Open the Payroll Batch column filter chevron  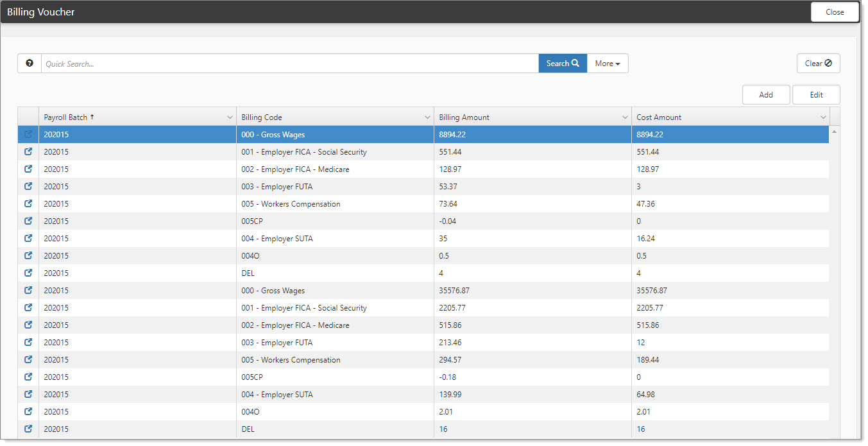[x=230, y=117]
